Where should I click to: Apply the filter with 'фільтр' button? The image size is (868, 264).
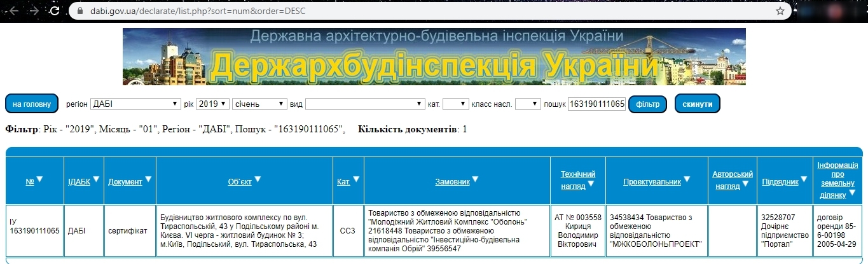click(x=647, y=104)
